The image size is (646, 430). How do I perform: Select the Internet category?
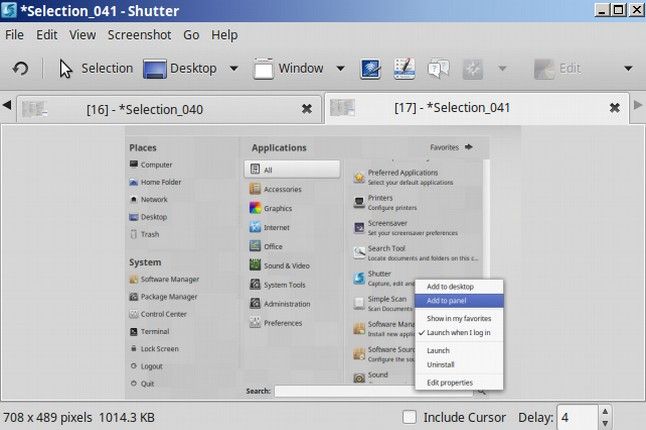point(269,227)
